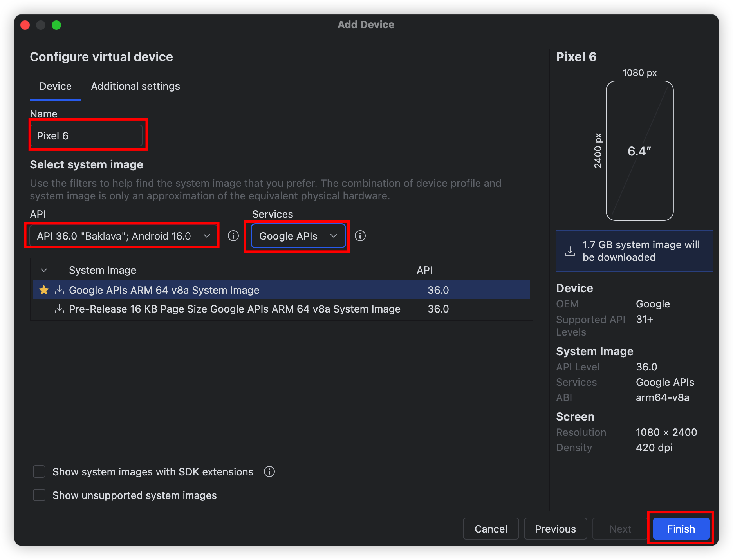733x560 pixels.
Task: Collapse the System Image table chevron
Action: (44, 270)
